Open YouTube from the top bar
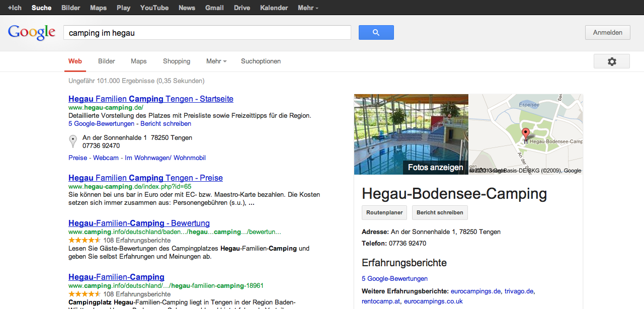Viewport: 644px width, 309px height. click(x=154, y=8)
